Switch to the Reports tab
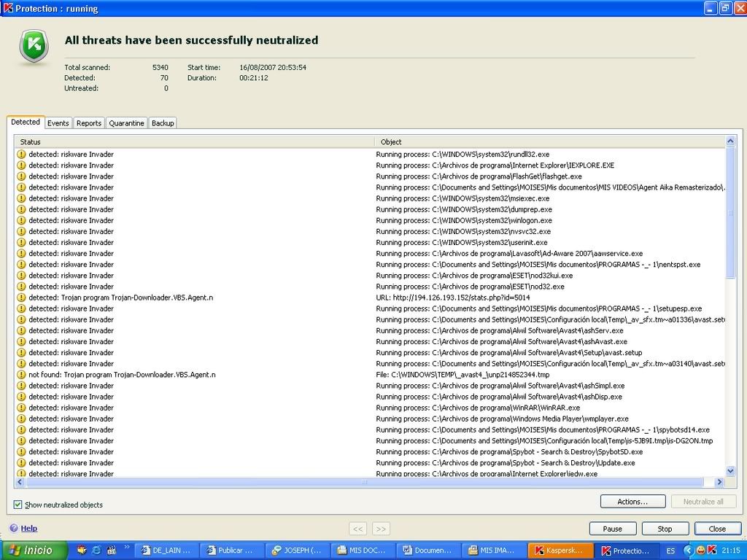 [88, 122]
